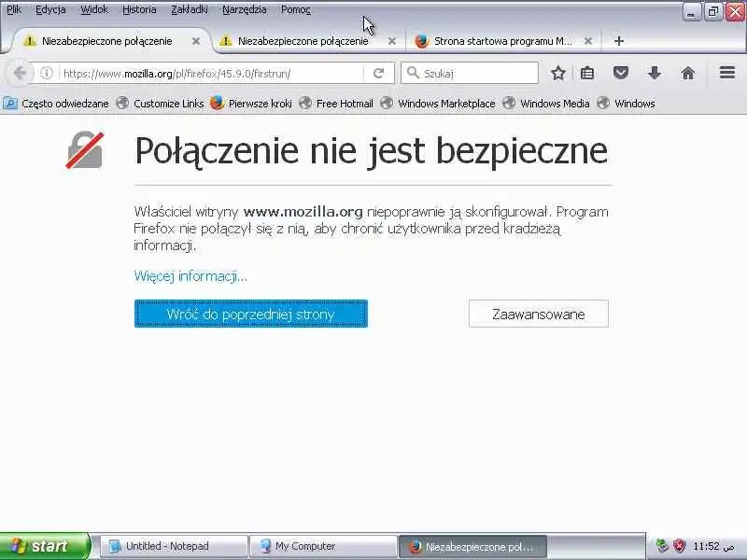Image resolution: width=747 pixels, height=560 pixels.
Task: Go to the home page icon
Action: tap(688, 74)
